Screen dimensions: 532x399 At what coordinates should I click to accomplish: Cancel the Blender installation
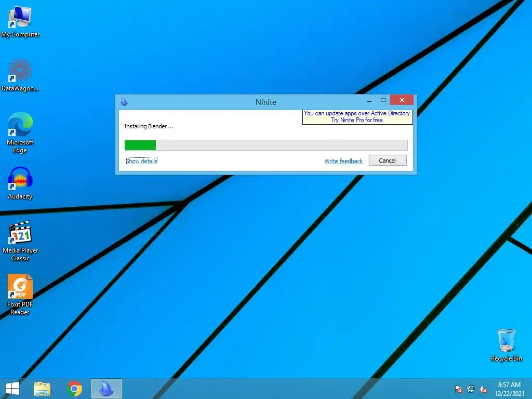coord(388,161)
